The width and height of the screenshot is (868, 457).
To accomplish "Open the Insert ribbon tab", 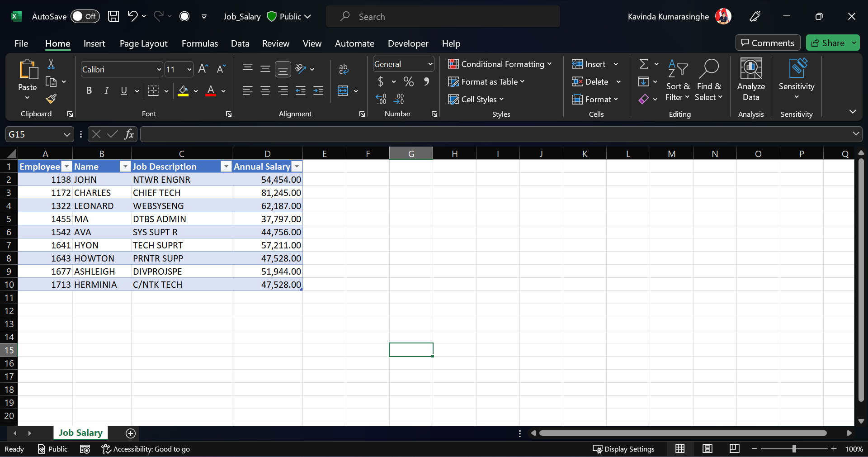I will [94, 43].
